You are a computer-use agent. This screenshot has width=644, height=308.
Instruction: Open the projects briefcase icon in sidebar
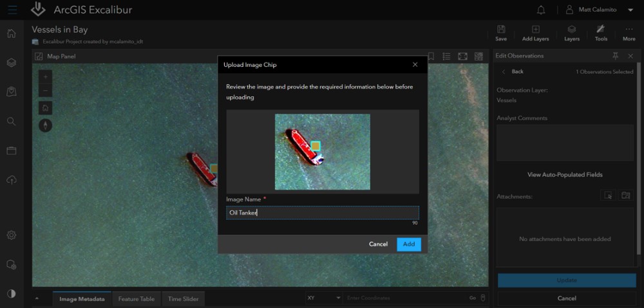tap(12, 151)
